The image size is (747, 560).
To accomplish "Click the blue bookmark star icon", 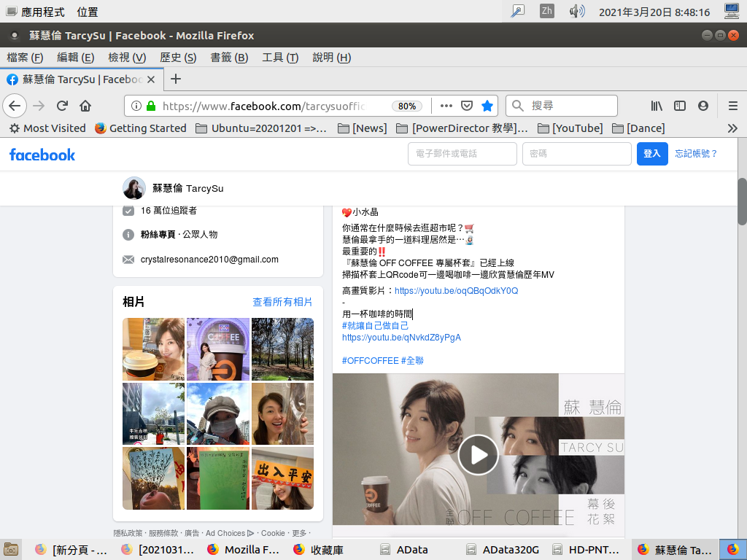I will point(487,106).
